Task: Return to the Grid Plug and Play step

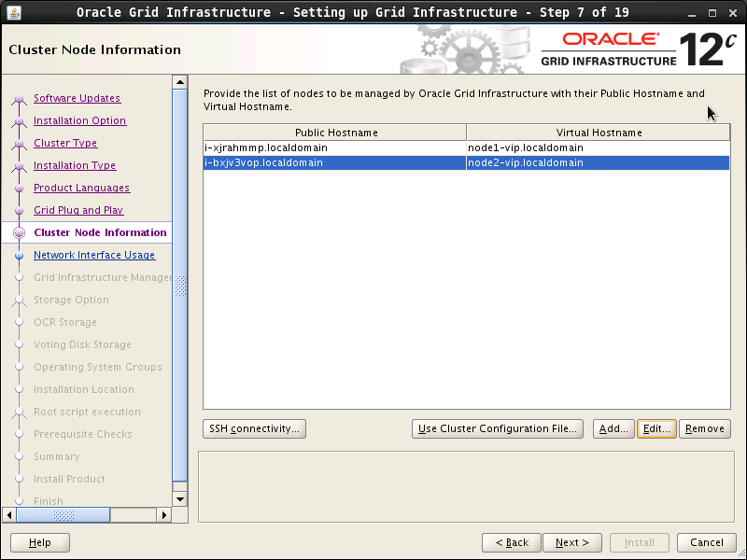Action: point(78,210)
